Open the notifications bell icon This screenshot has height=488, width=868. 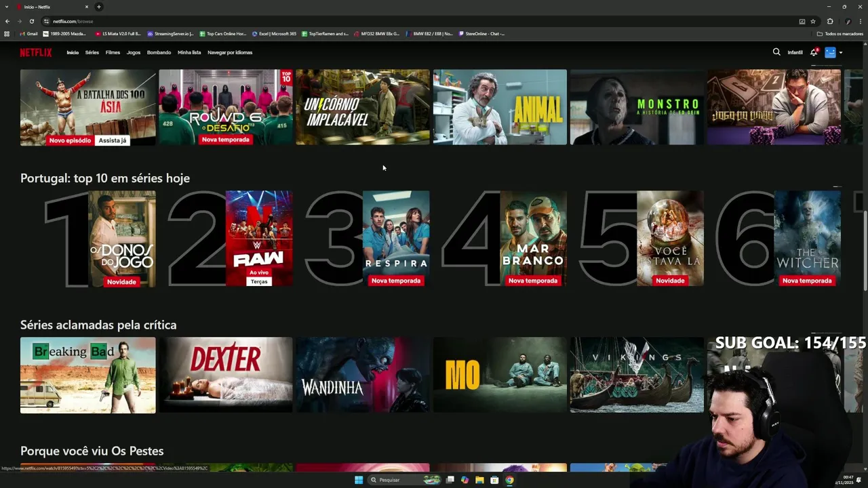coord(814,52)
